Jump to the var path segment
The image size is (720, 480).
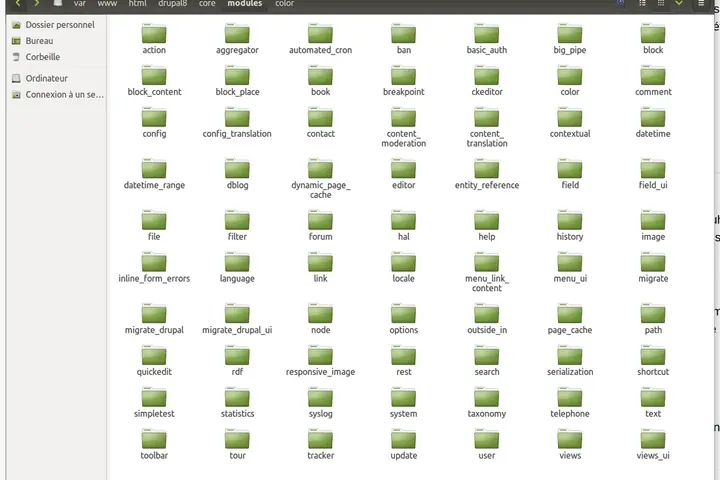point(80,4)
